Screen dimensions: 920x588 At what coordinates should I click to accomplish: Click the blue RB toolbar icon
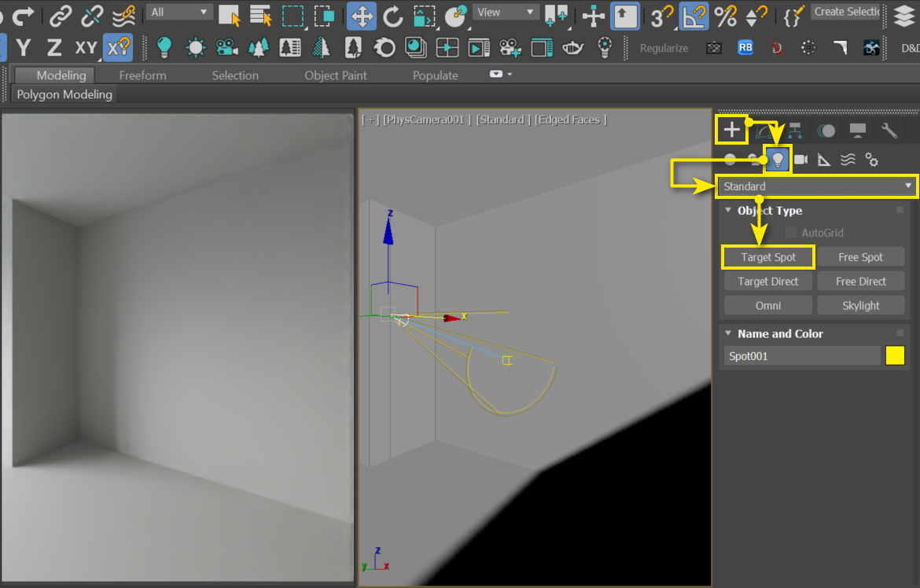[x=745, y=47]
